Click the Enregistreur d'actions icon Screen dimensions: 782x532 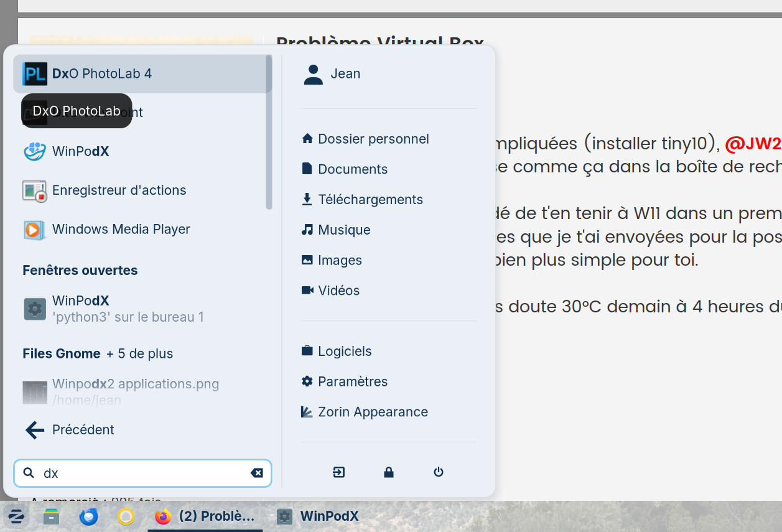tap(35, 190)
